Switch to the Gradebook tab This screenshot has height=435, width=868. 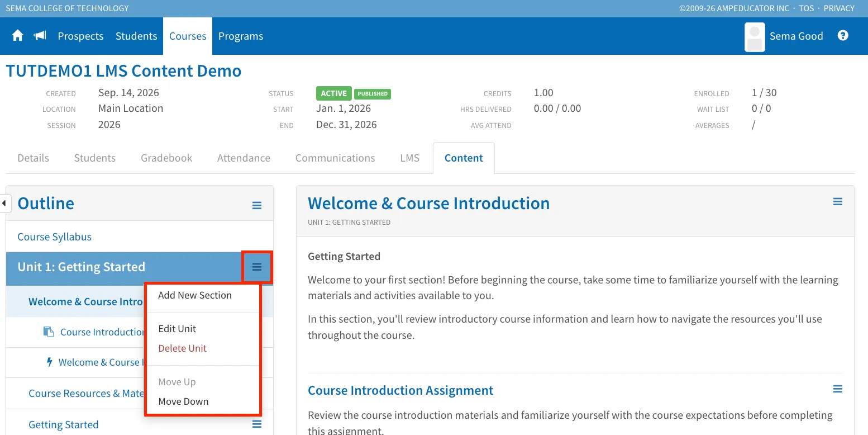pos(166,158)
